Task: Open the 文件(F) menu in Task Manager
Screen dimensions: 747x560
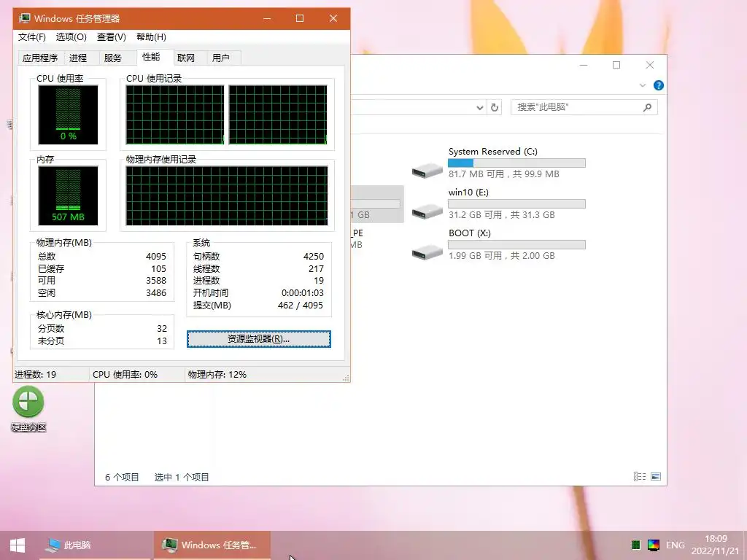Action: (32, 37)
